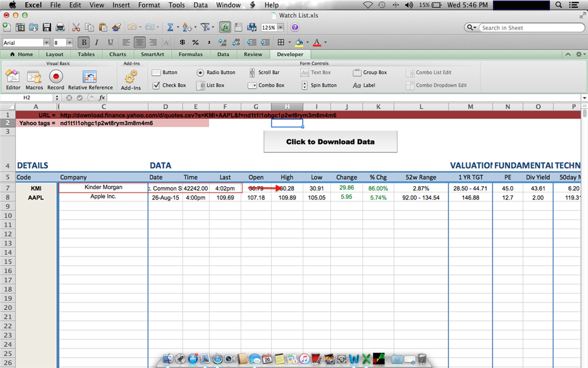The height and width of the screenshot is (368, 588).
Task: Apply comma style format
Action: (209, 43)
